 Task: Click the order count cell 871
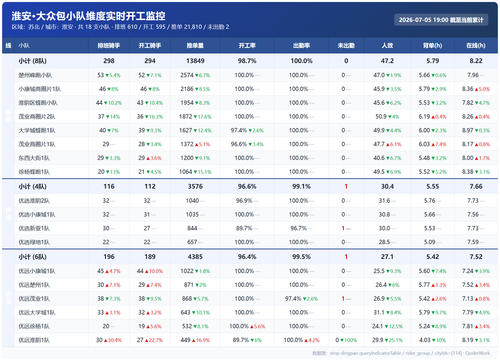(188, 285)
